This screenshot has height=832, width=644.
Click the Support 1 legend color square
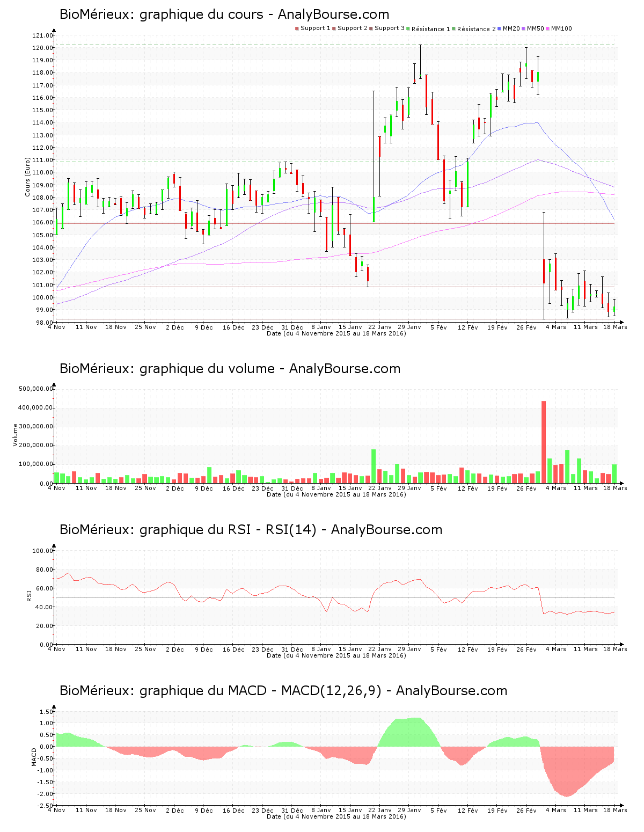pyautogui.click(x=297, y=28)
